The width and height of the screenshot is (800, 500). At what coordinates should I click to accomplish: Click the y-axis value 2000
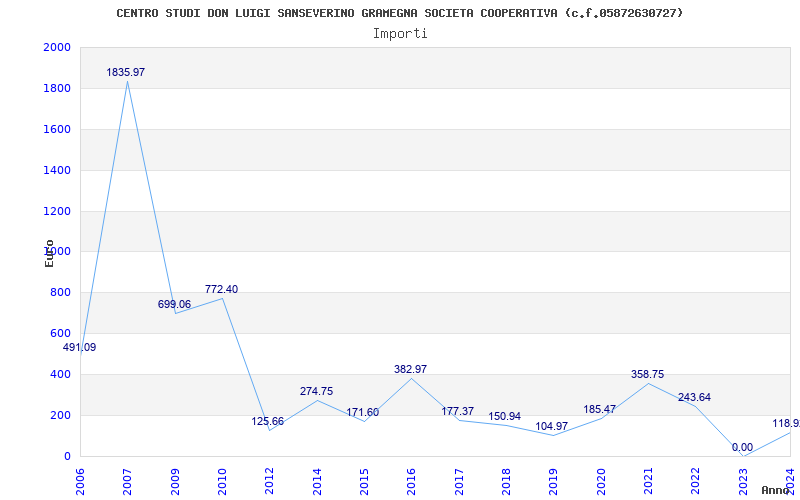(57, 47)
